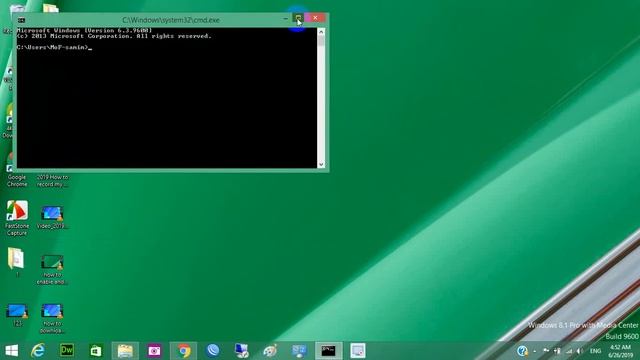Screen dimensions: 640x360
Task: Show hidden system tray icons
Action: 535,351
